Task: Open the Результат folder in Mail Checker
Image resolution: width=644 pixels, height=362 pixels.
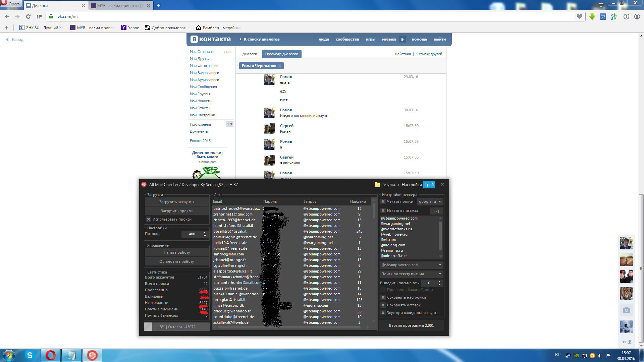Action: (x=387, y=185)
